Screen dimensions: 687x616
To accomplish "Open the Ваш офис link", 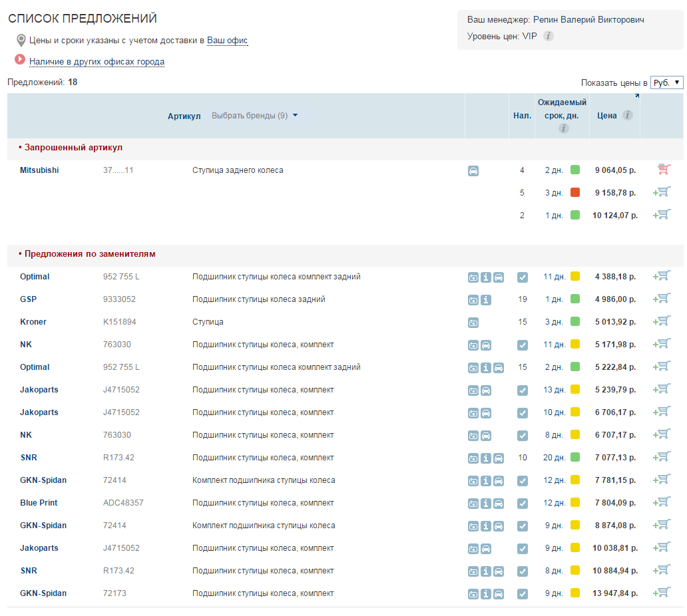I will point(227,41).
